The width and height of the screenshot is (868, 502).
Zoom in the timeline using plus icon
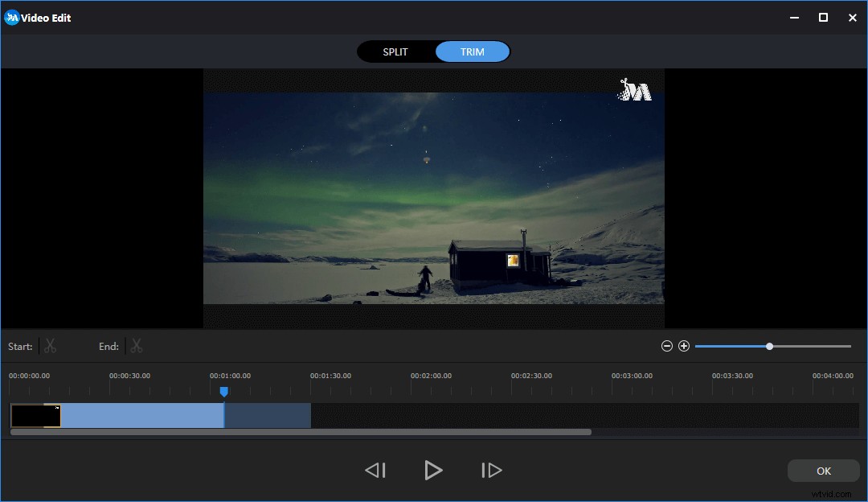(684, 345)
